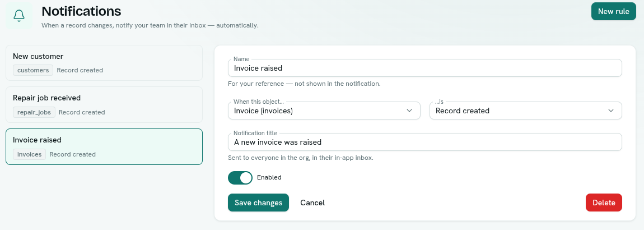Viewport: 644px width, 230px height.
Task: Edit the Notification title field
Action: click(424, 142)
